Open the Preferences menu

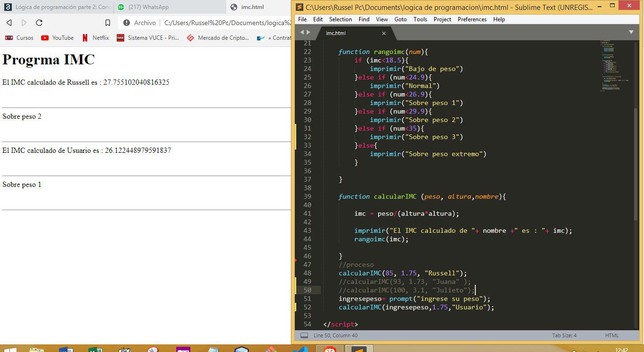[472, 19]
